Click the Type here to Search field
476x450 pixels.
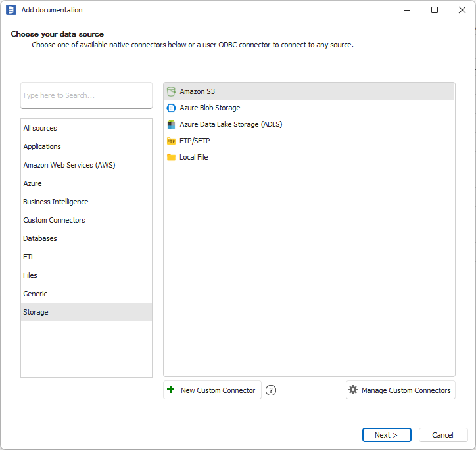86,95
